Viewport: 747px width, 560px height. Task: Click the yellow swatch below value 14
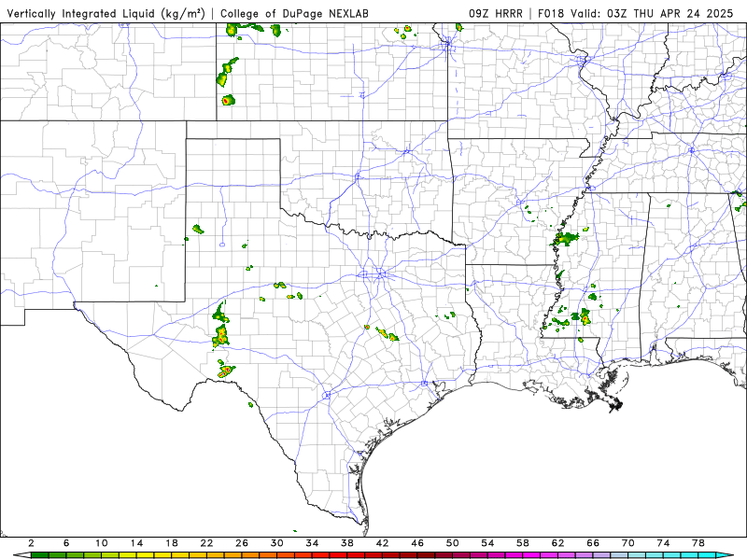(146, 554)
